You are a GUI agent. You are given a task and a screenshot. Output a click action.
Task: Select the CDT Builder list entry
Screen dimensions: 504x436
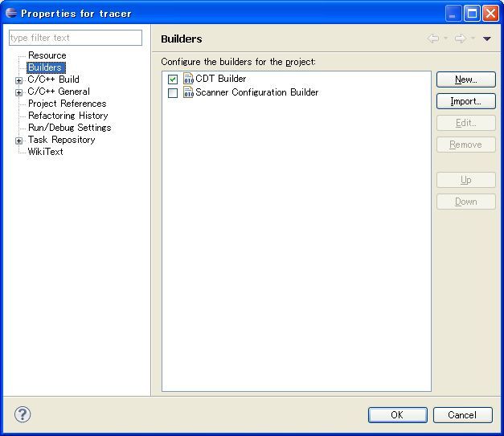220,79
